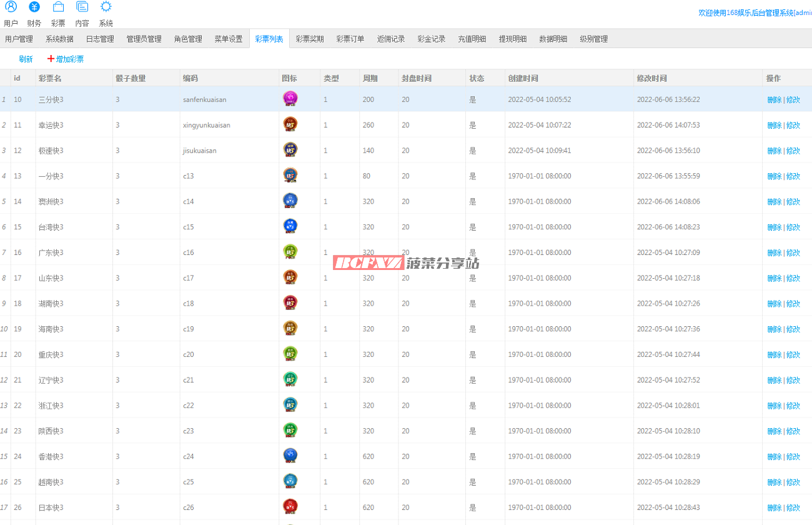Click 删除 for the 三分快3 row
This screenshot has height=525, width=812.
pos(774,99)
